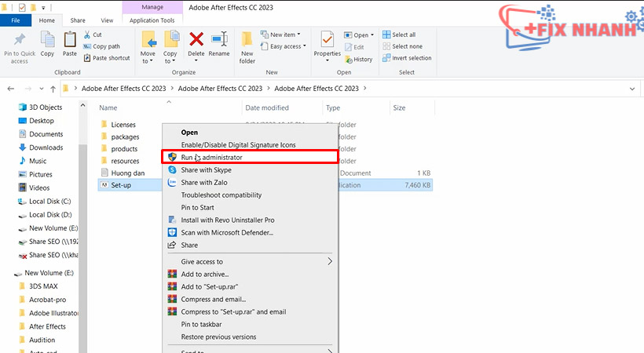Choose Add to "Set-up.rar"

pos(210,286)
